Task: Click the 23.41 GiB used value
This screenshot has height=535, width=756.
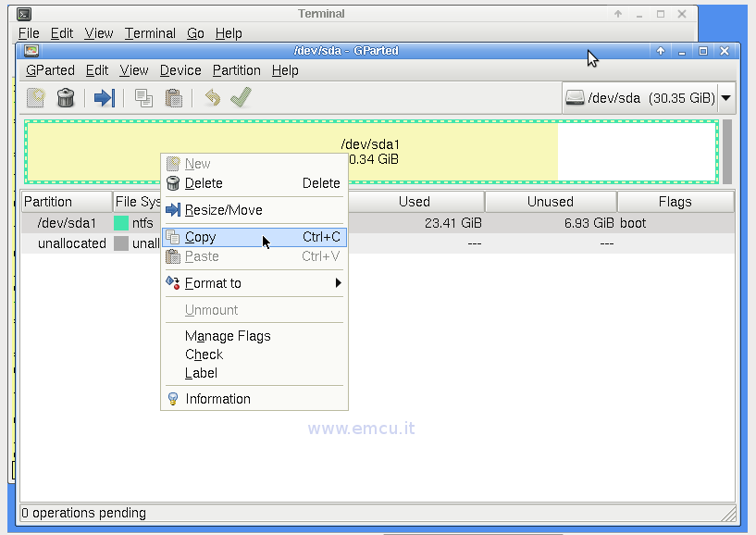Action: [x=453, y=223]
